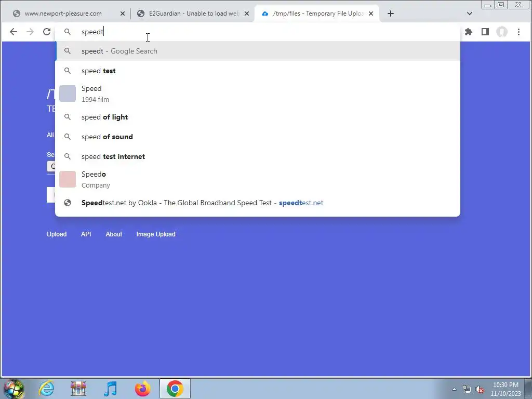
Task: Open the Speedtest.net by Ookla suggestion
Action: (x=258, y=203)
